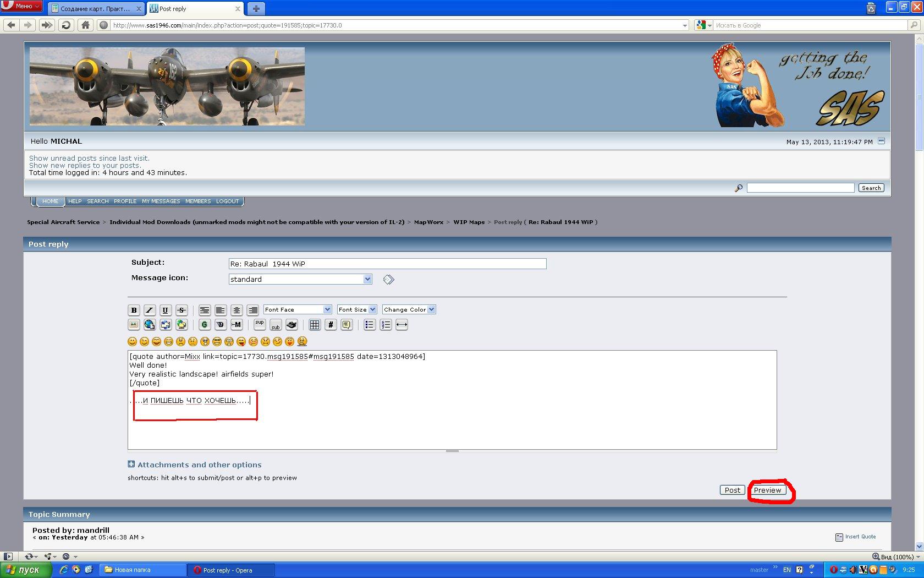Image resolution: width=924 pixels, height=578 pixels.
Task: Click Insert Quote for mandrill's post
Action: tap(856, 537)
